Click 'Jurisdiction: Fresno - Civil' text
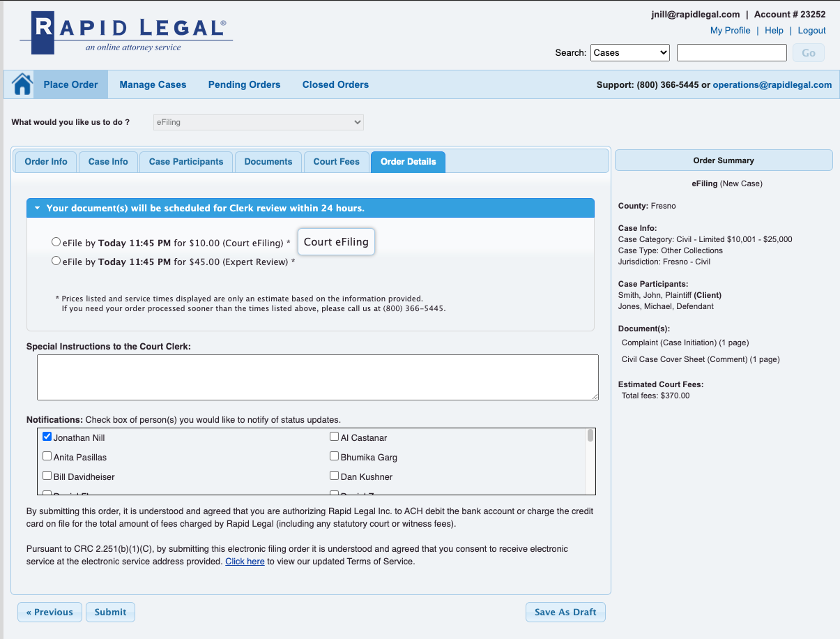This screenshot has height=639, width=840. 666,262
